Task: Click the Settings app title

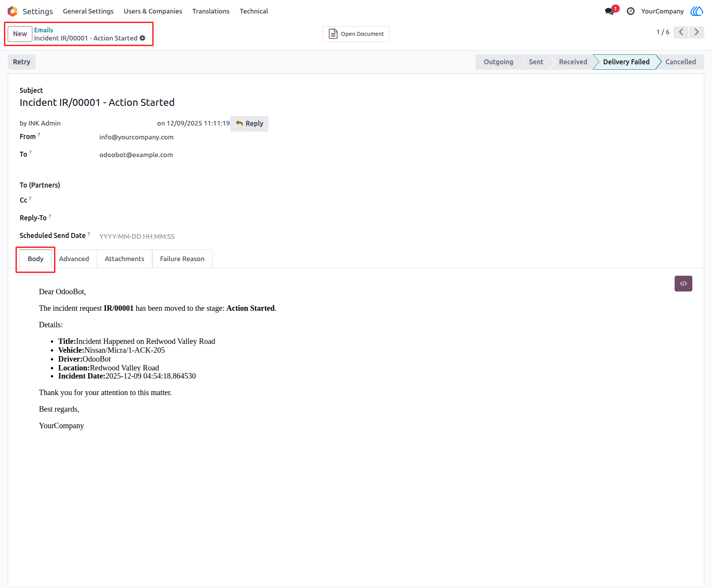Action: pyautogui.click(x=38, y=11)
